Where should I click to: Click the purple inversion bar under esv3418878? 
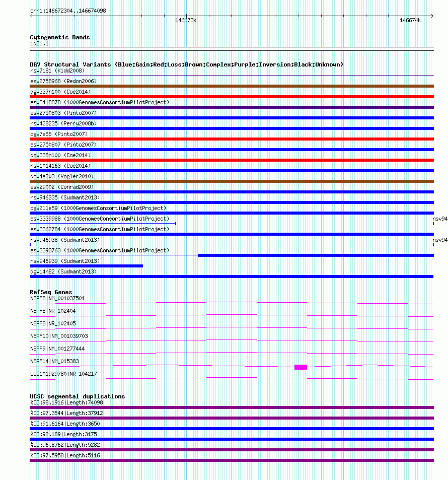tap(232, 107)
